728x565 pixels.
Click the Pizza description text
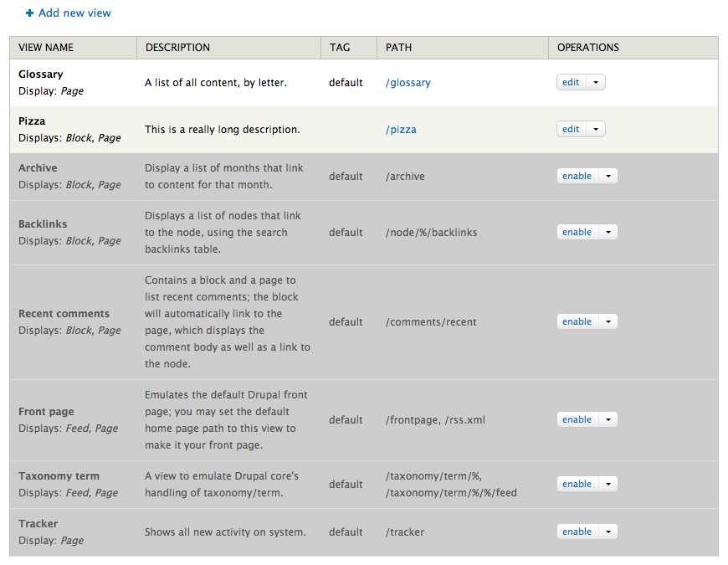tap(223, 130)
